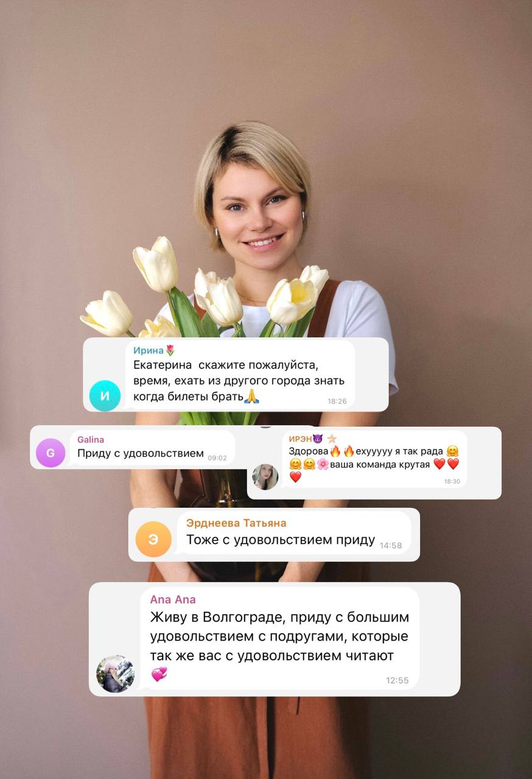Tap the tulip emoji beside Ирина
532x779 pixels.
point(170,350)
